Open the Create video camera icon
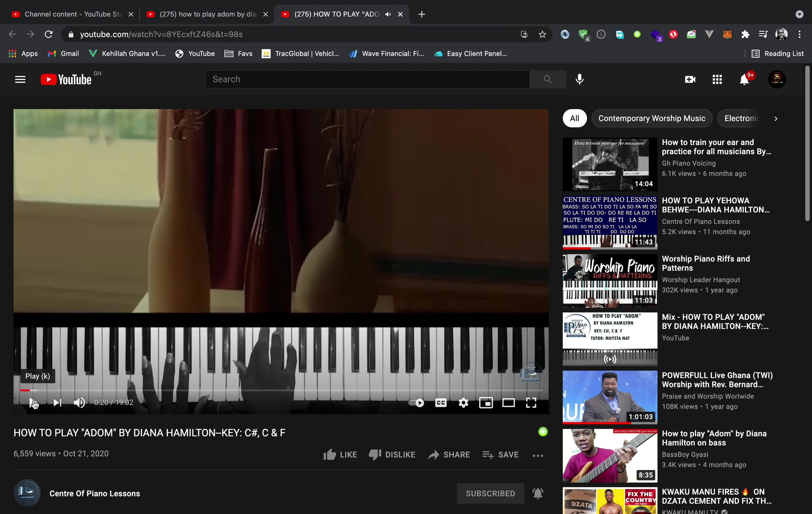This screenshot has height=514, width=812. (690, 79)
